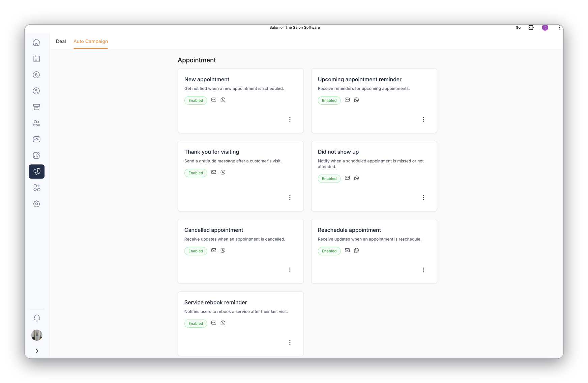Click the WhatsApp icon on Reschedule appointment

click(x=356, y=250)
